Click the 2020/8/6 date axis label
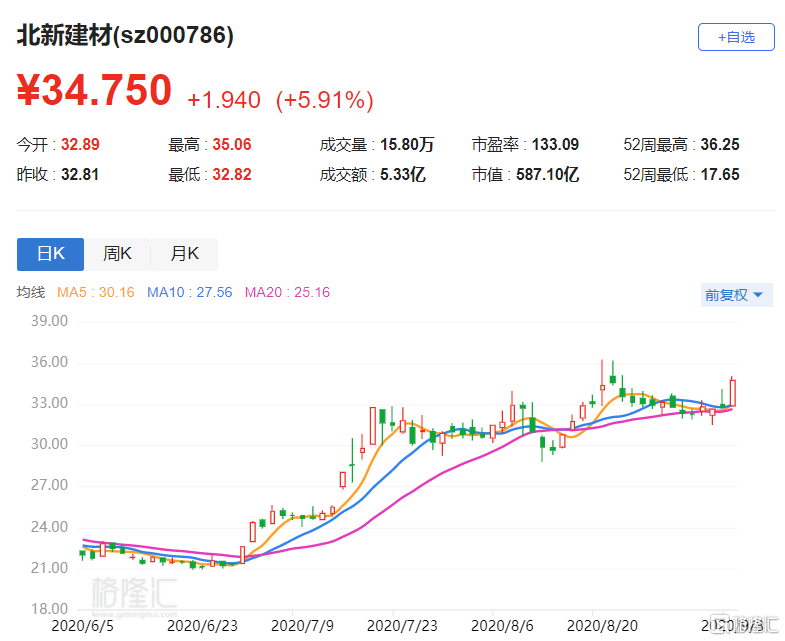Viewport: 785px width, 641px height. (x=502, y=626)
